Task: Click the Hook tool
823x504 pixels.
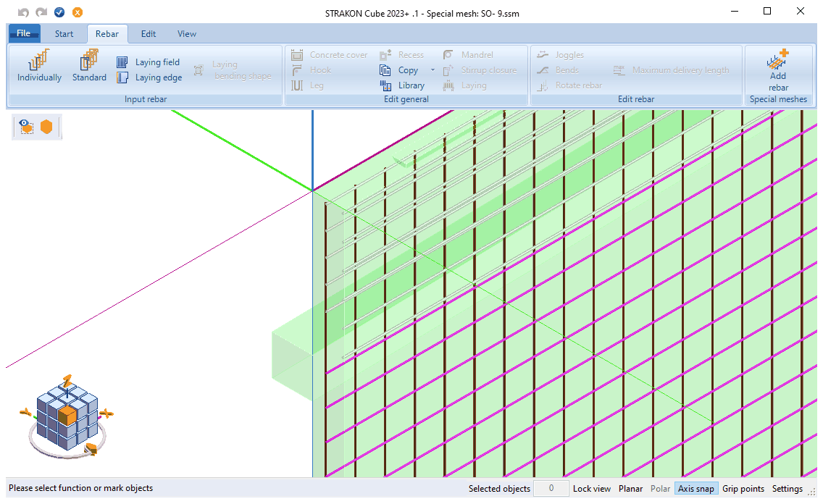Action: click(312, 70)
